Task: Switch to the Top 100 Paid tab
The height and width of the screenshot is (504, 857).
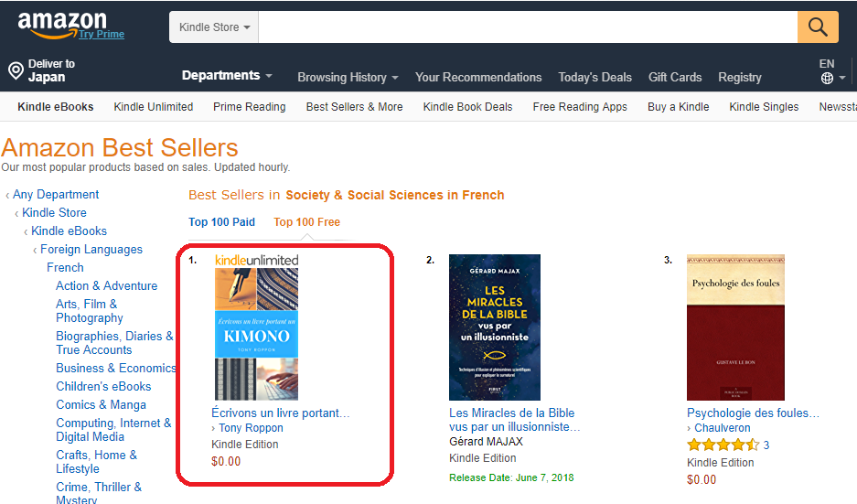Action: click(x=221, y=222)
